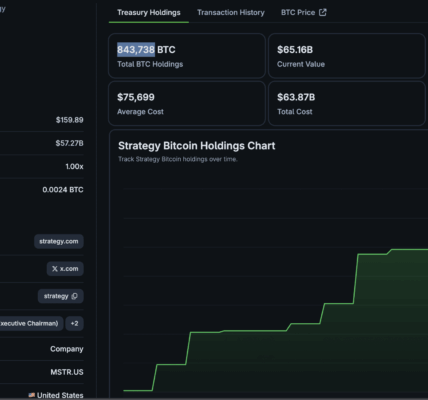Click the $159.89 value in sidebar
Viewport: 428px width, 400px height.
69,120
